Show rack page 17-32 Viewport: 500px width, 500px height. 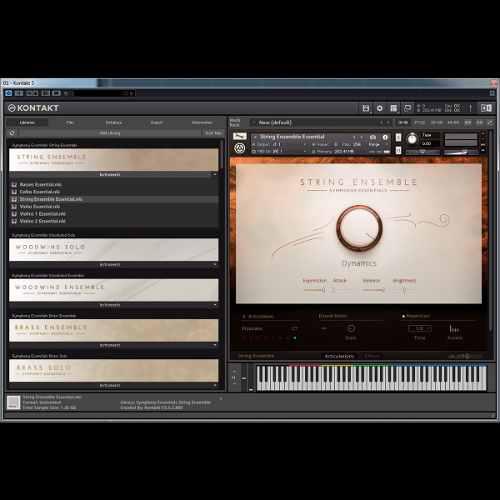420,123
